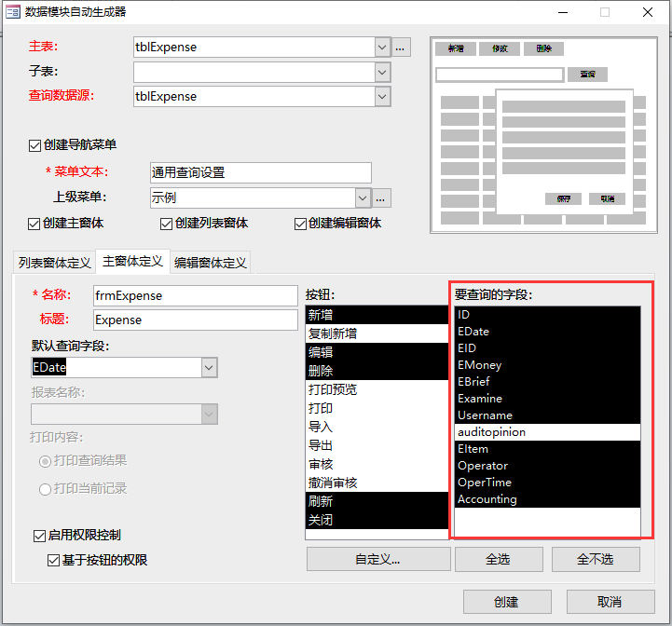The image size is (672, 626).
Task: Expand the 上级菜单 dropdown
Action: [x=363, y=198]
